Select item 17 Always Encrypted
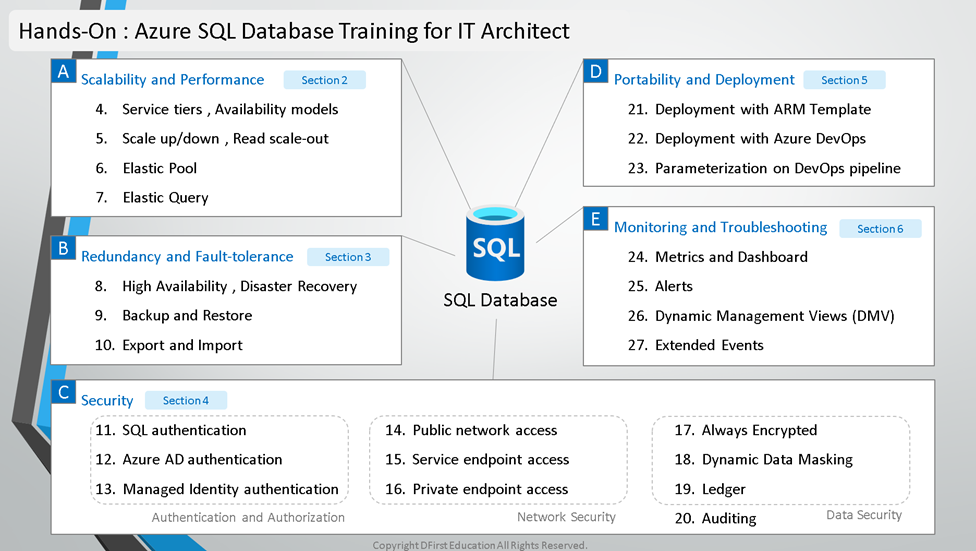This screenshot has height=551, width=976. pos(746,430)
